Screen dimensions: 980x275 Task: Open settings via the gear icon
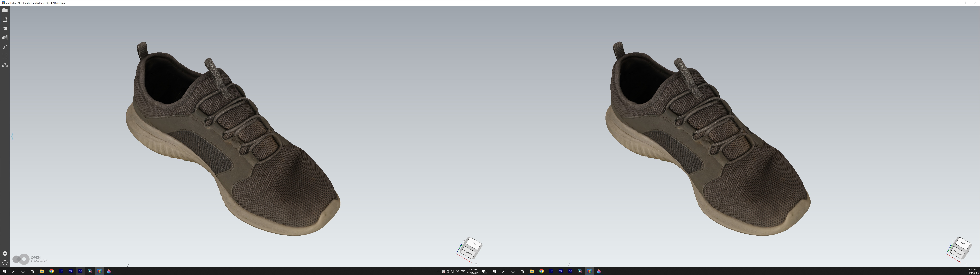click(5, 253)
